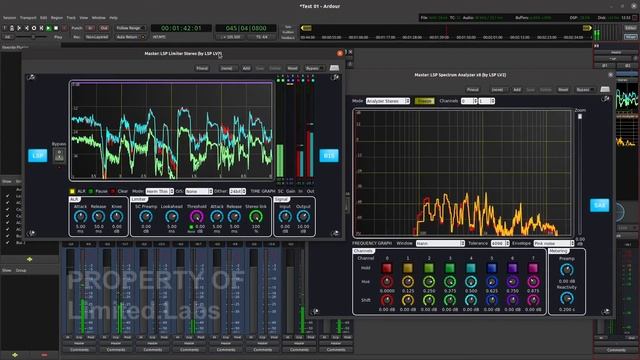Click the Stop transport button

56,28
